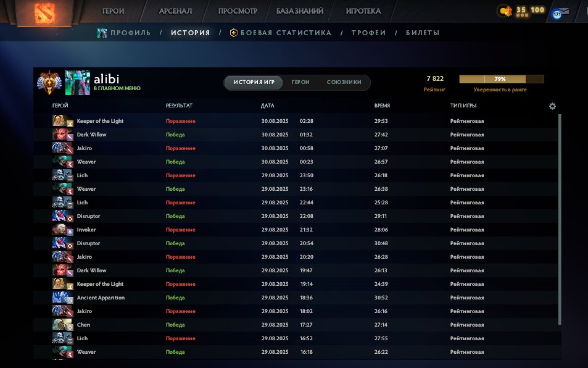588x368 pixels.
Task: Open match history settings gear
Action: tap(552, 106)
